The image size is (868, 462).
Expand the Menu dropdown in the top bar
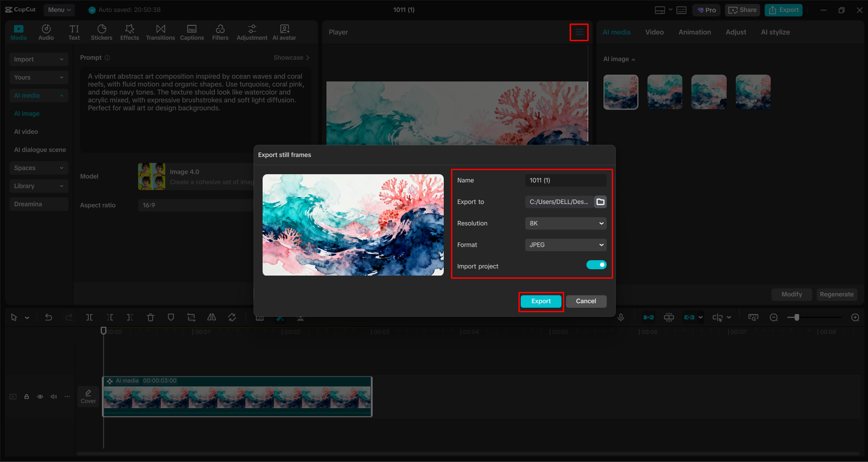coord(59,10)
